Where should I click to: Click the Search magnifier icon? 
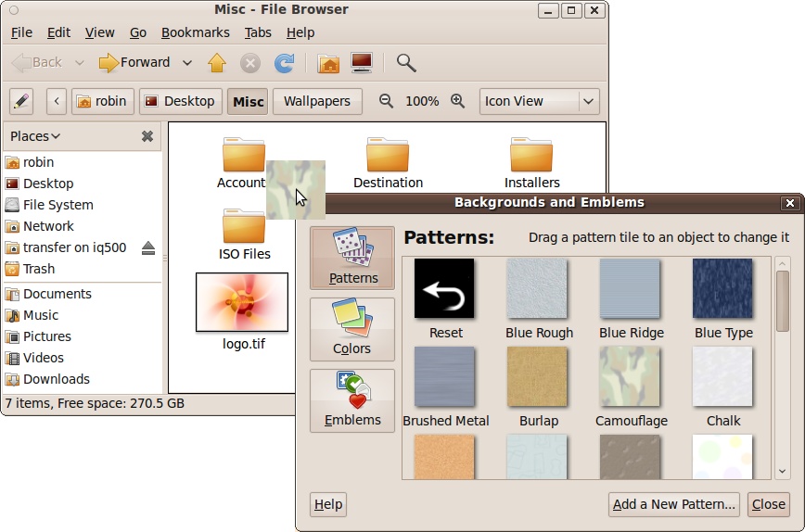point(406,63)
